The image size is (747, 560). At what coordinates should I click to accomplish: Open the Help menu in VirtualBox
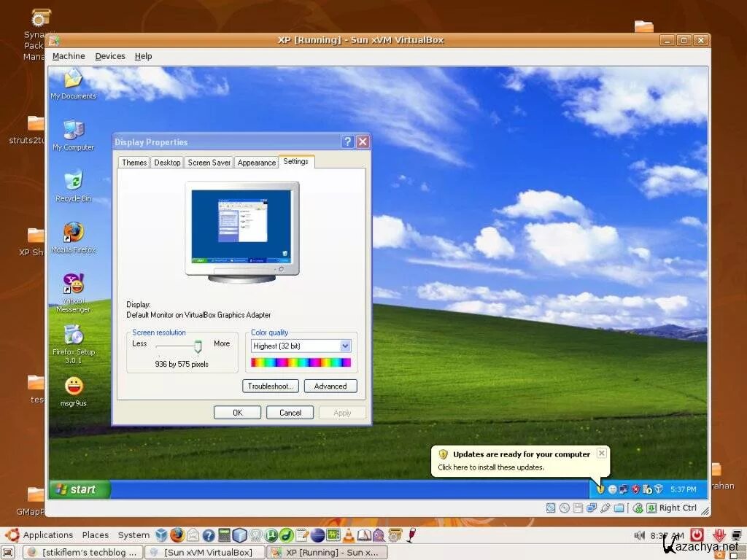[x=143, y=56]
